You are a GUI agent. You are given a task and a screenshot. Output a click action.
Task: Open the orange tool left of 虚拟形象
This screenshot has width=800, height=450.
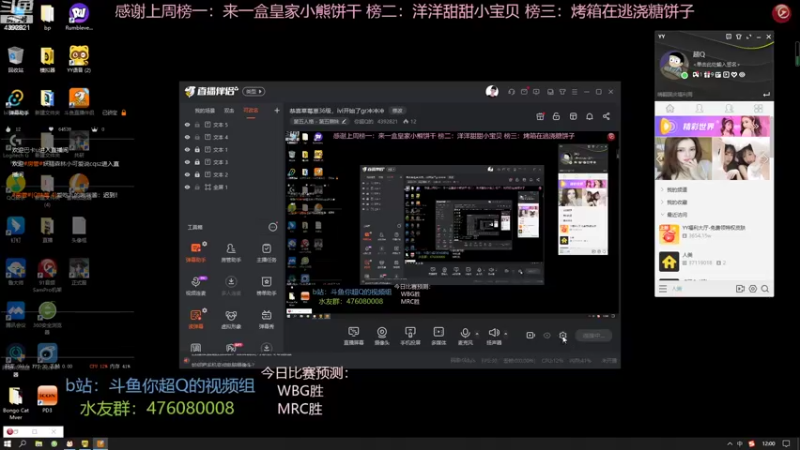tap(196, 319)
